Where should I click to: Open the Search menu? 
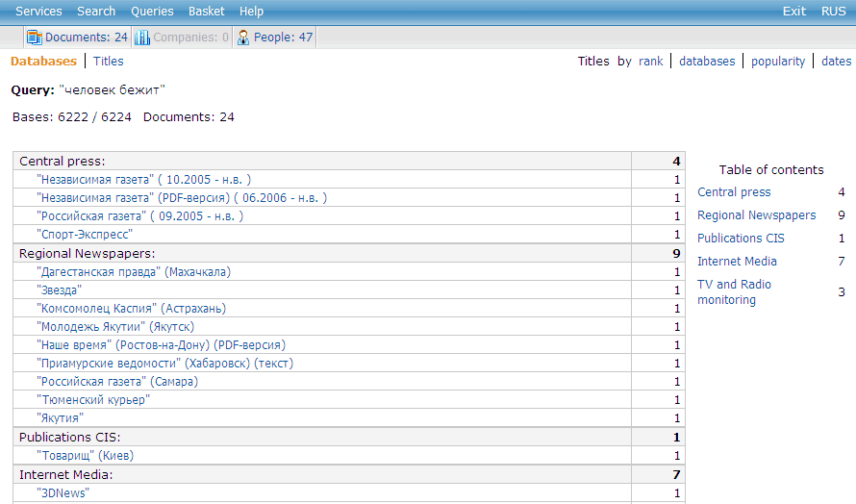96,12
